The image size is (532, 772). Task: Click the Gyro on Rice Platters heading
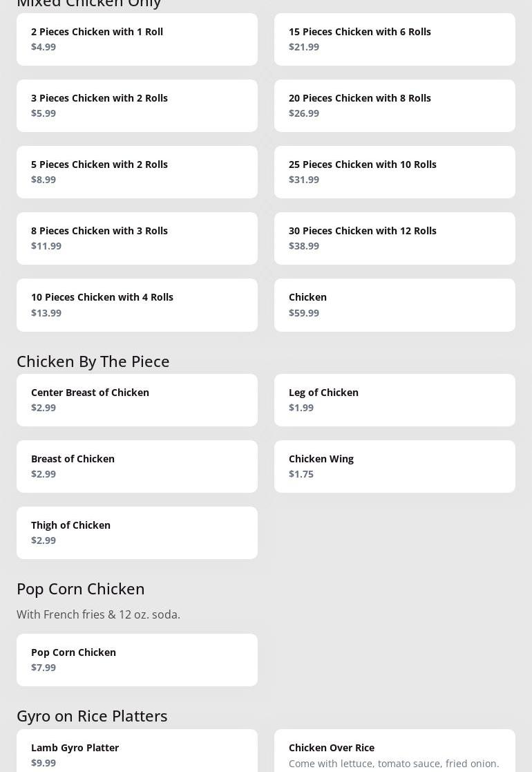[92, 715]
